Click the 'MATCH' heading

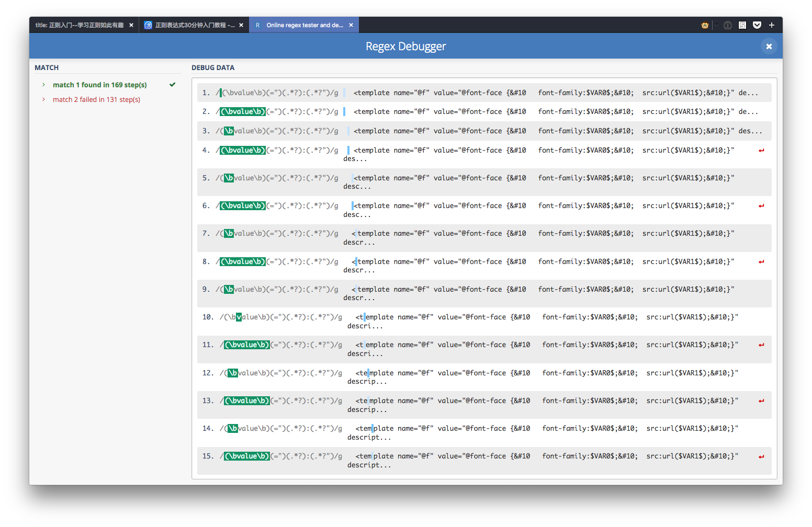(47, 67)
